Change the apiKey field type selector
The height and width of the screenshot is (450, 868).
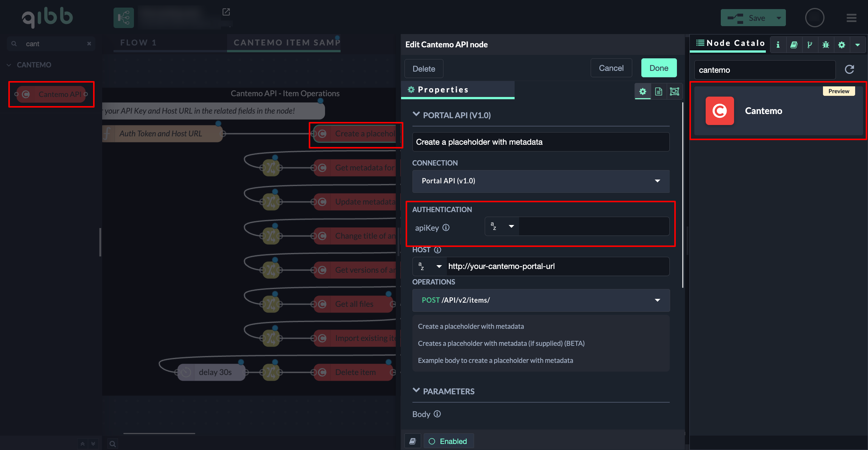(502, 227)
